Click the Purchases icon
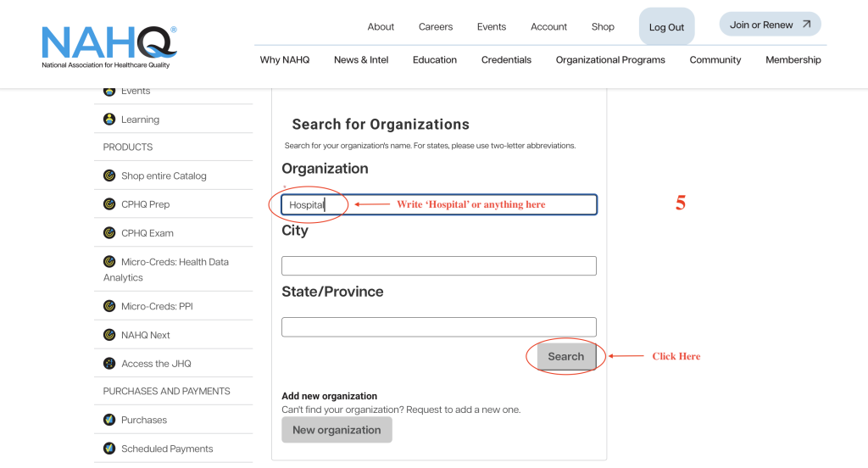The height and width of the screenshot is (468, 868). click(x=109, y=420)
